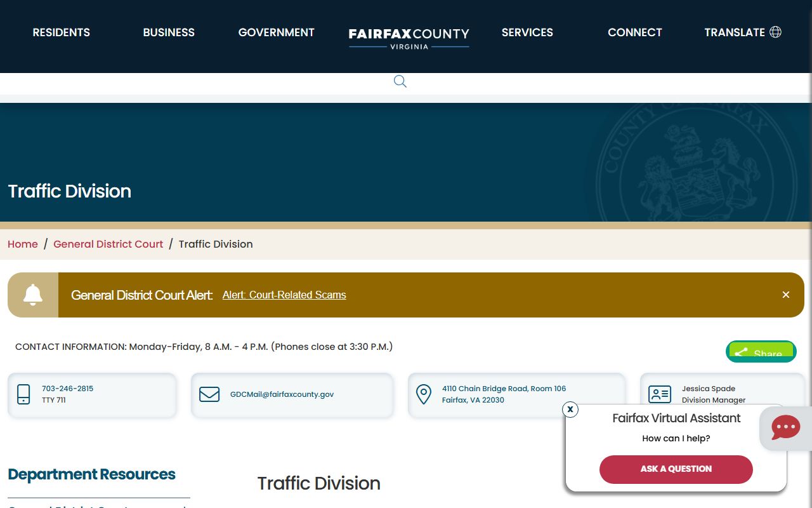This screenshot has height=508, width=812.
Task: Click the Fairfax County Virginia logo
Action: pos(409,37)
